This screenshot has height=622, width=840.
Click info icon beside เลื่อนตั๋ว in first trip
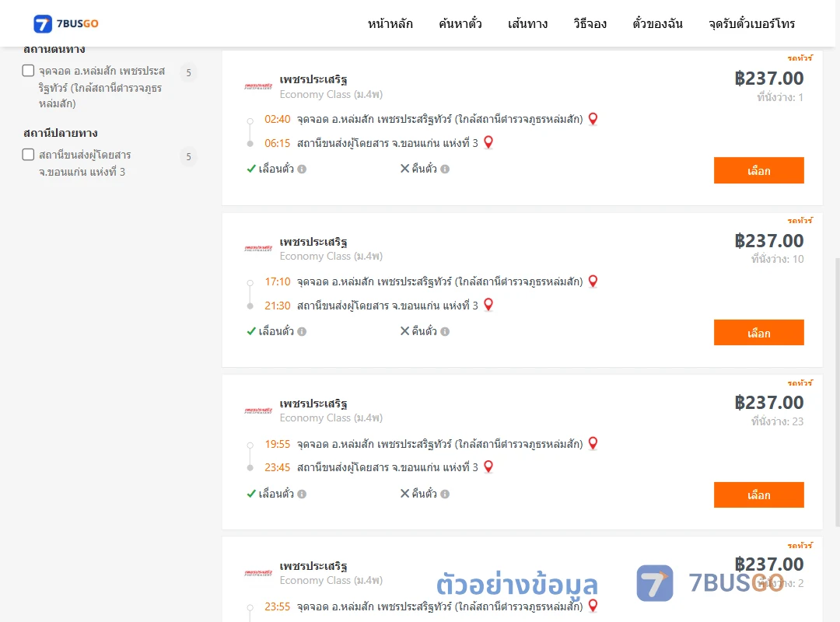click(x=302, y=169)
